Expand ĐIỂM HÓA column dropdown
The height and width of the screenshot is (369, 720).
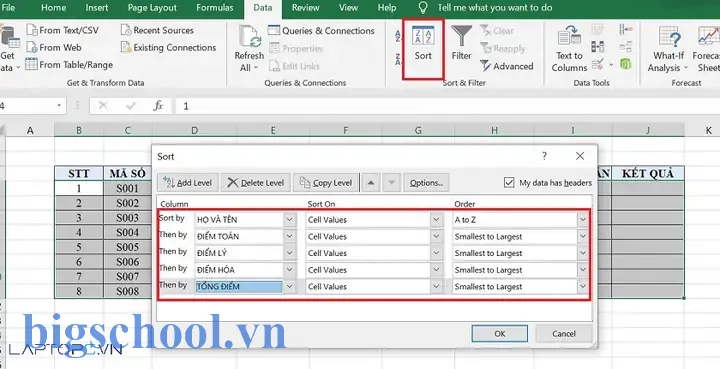[289, 270]
